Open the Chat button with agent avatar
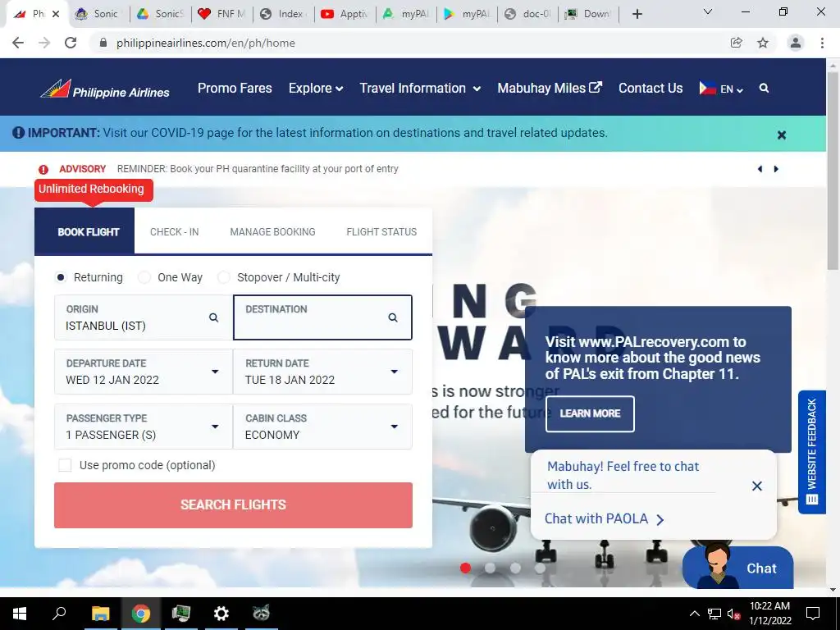Image resolution: width=840 pixels, height=630 pixels. [737, 568]
